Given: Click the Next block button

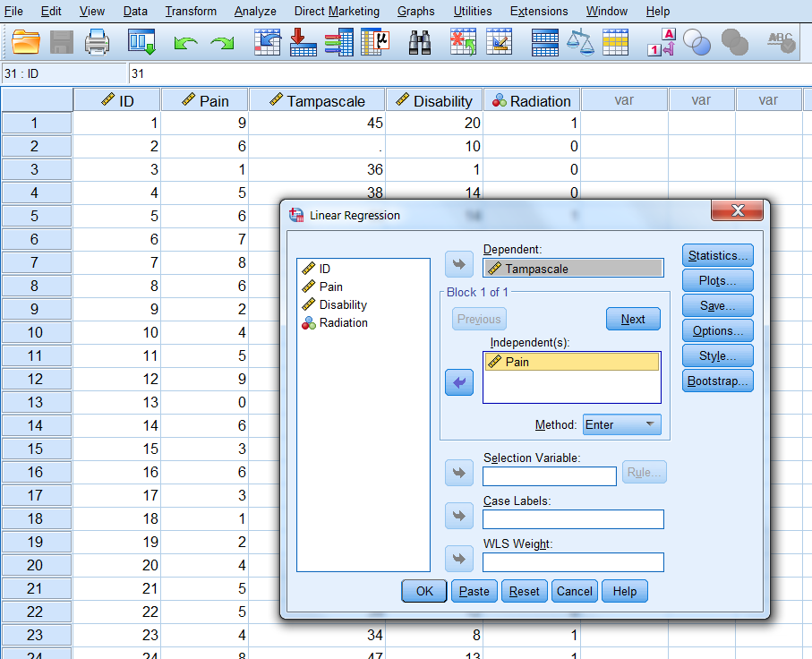Looking at the screenshot, I should [x=633, y=320].
